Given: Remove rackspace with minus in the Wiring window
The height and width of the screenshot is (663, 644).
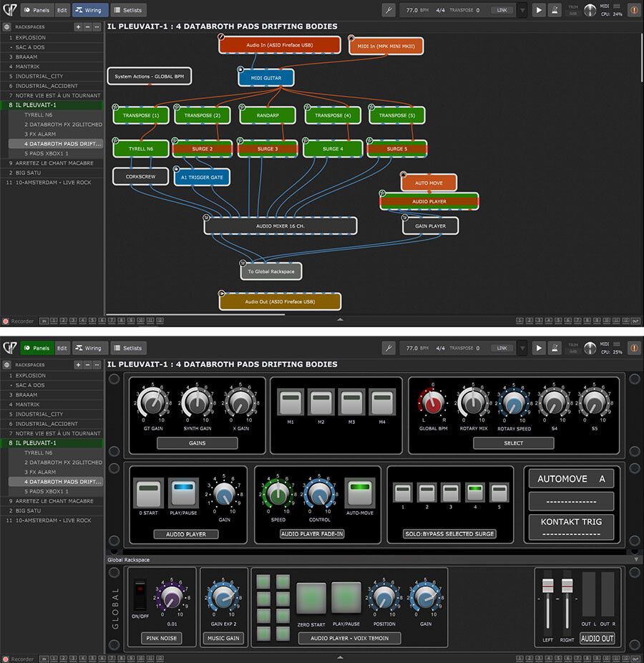Looking at the screenshot, I should pos(87,26).
